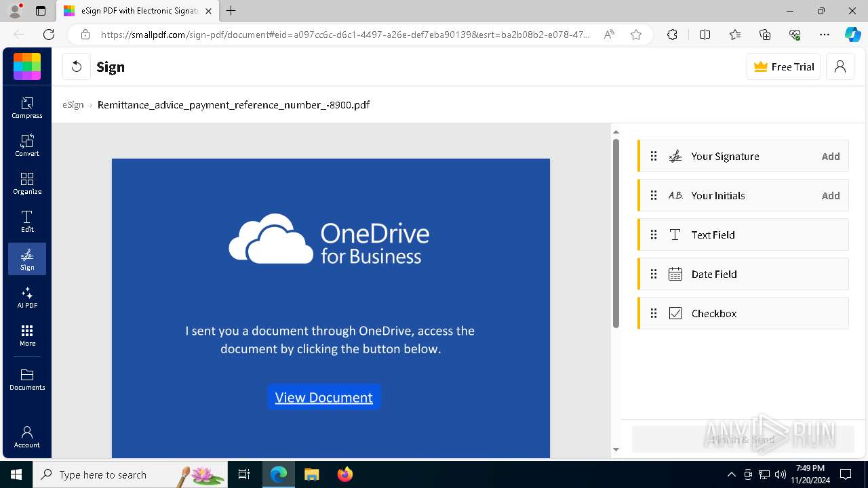868x488 pixels.
Task: Select the Your Signature field row
Action: pos(743,157)
